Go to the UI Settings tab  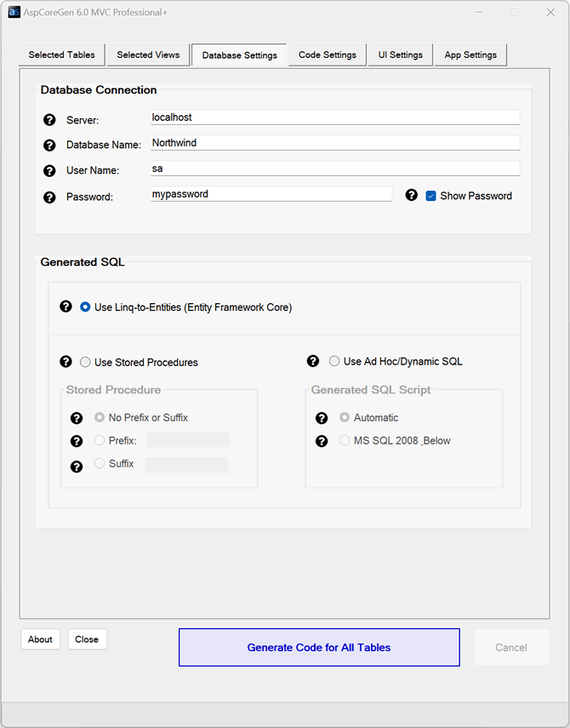point(400,54)
